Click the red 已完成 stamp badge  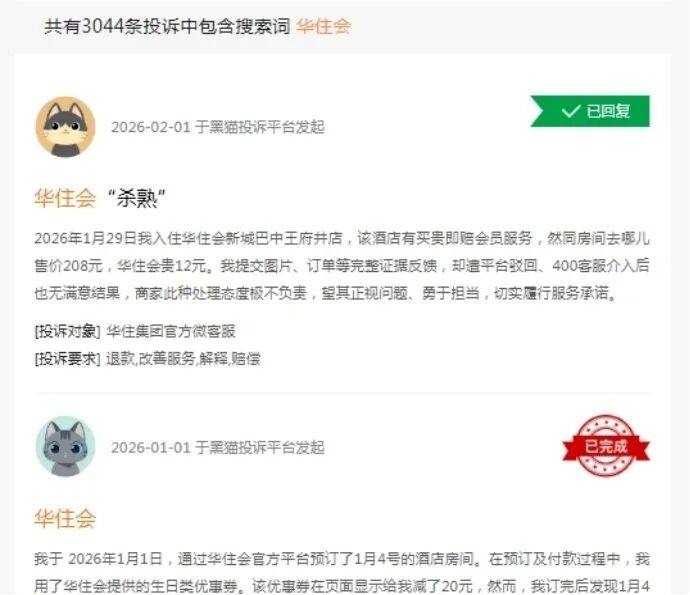click(x=606, y=445)
